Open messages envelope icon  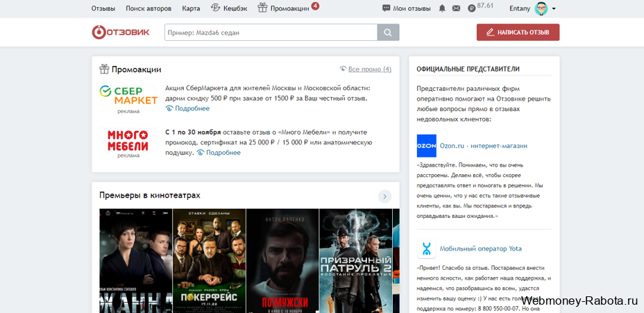pos(456,8)
